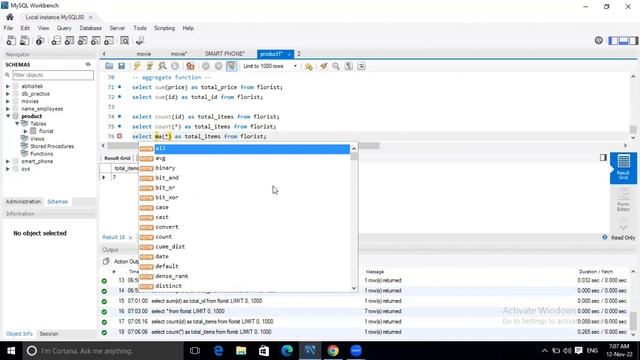Close the product1* tab
The image size is (640, 360).
289,54
